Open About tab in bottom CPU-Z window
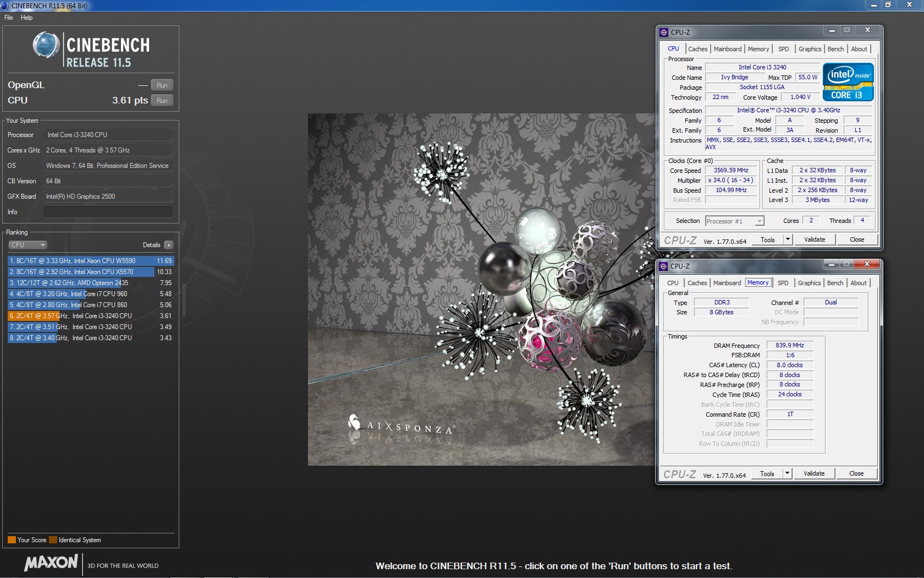The width and height of the screenshot is (924, 578). click(x=859, y=283)
